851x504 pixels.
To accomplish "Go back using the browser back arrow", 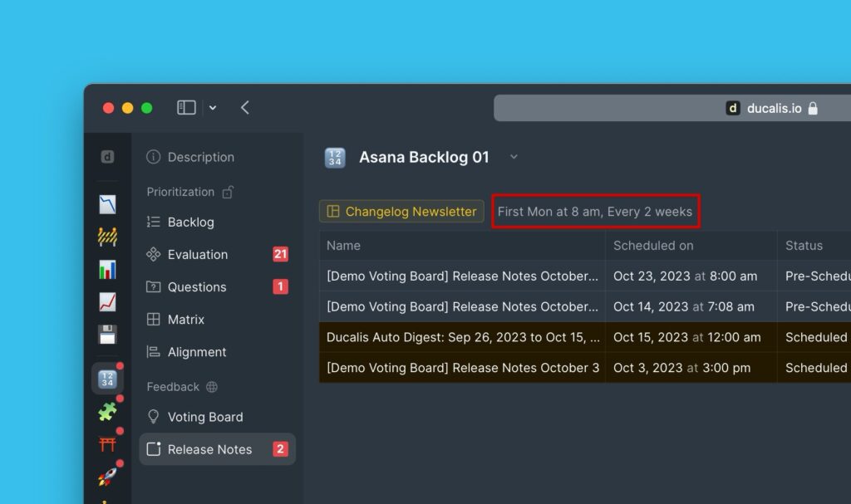I will point(245,108).
